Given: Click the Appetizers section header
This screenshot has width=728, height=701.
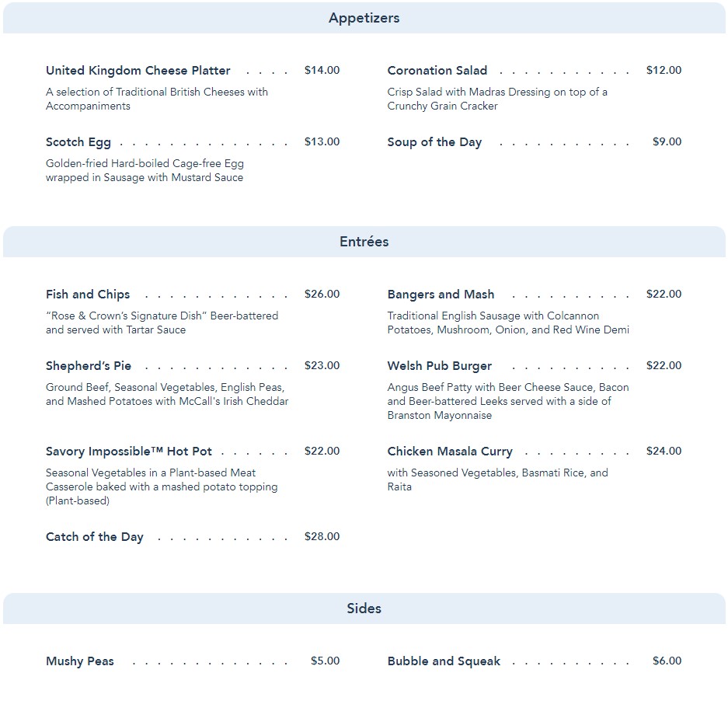Looking at the screenshot, I should (364, 18).
